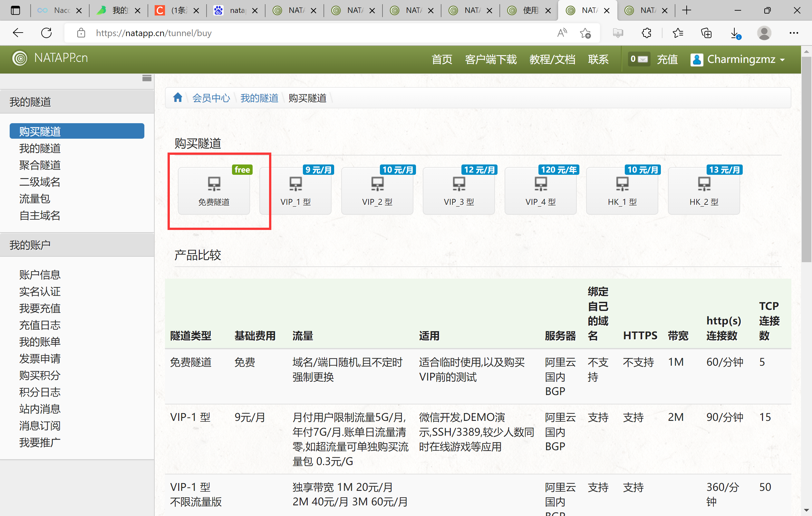The width and height of the screenshot is (812, 516).
Task: Expand the Charmingzmz user dropdown
Action: pos(738,59)
